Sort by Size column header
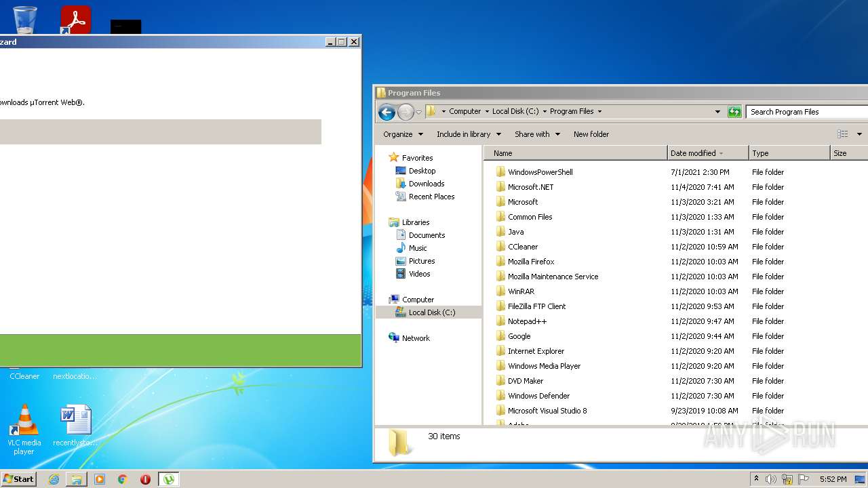This screenshot has height=488, width=868. 849,153
